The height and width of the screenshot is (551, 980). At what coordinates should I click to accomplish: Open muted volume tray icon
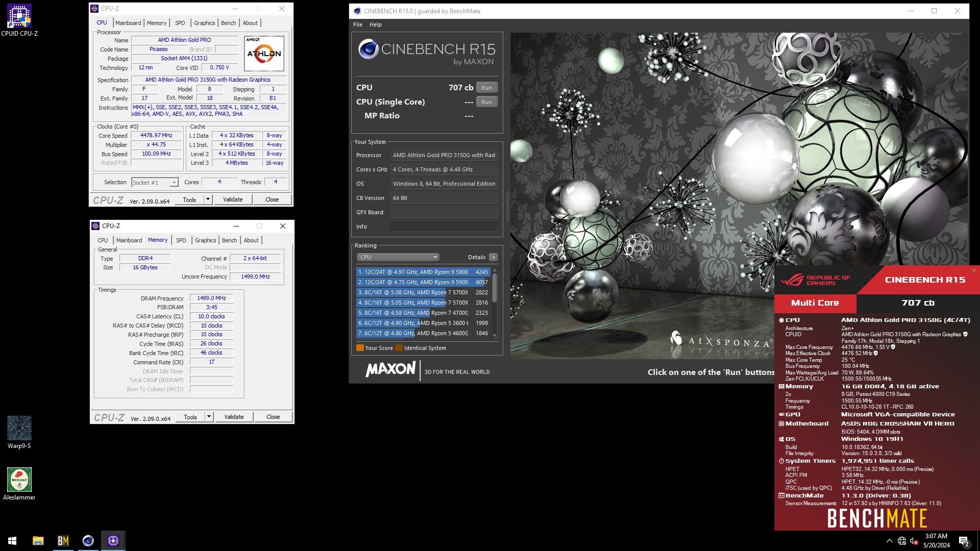point(914,541)
